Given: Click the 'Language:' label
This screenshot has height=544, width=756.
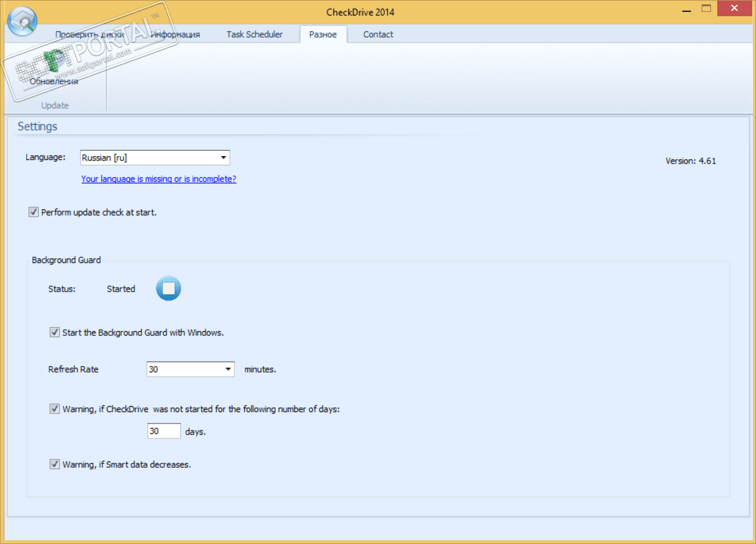Looking at the screenshot, I should [x=45, y=157].
